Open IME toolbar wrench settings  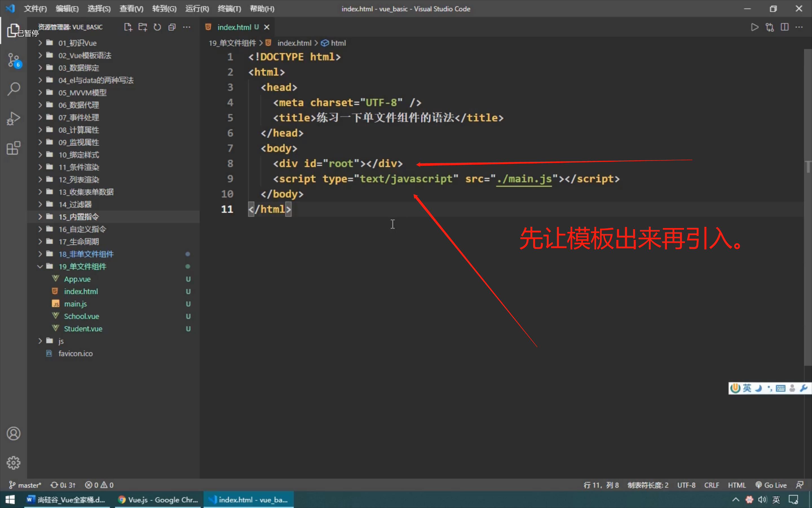pyautogui.click(x=804, y=388)
